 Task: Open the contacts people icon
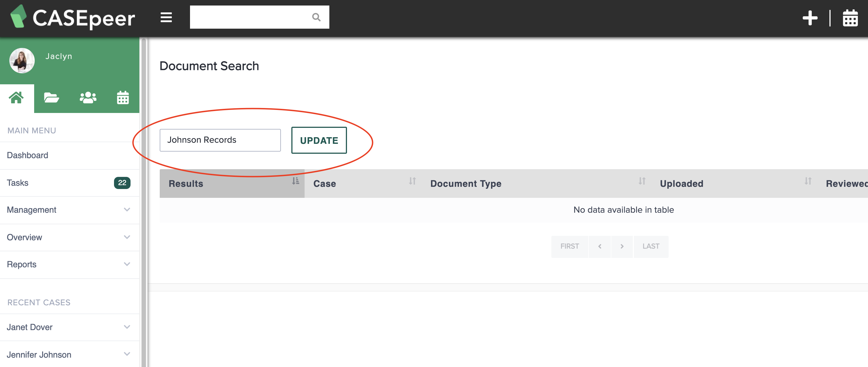coord(87,98)
